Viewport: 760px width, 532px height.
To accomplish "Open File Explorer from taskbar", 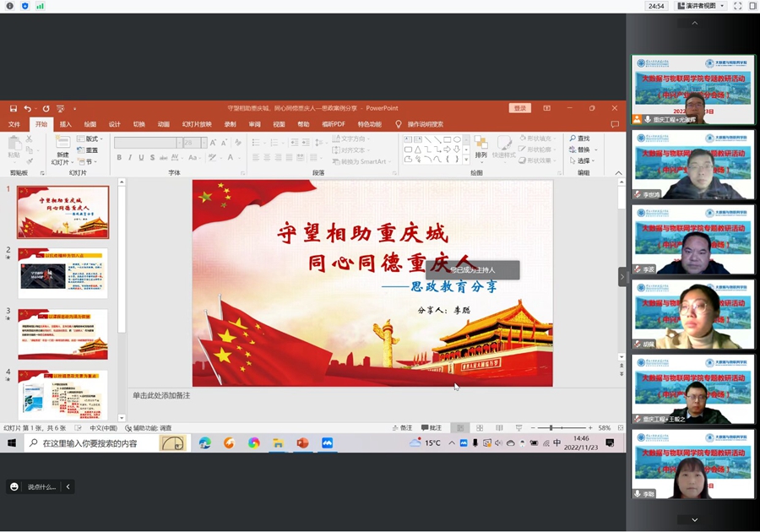I will pyautogui.click(x=278, y=442).
